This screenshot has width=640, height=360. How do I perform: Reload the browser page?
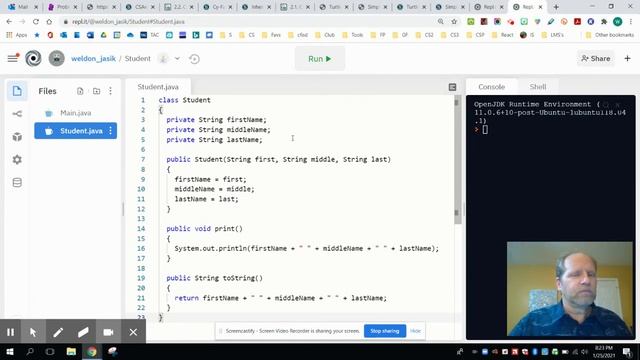point(36,21)
